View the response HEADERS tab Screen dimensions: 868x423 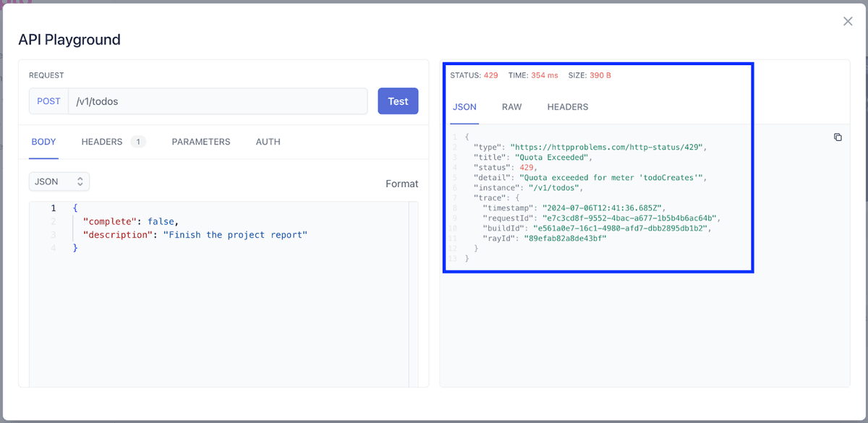(x=567, y=107)
